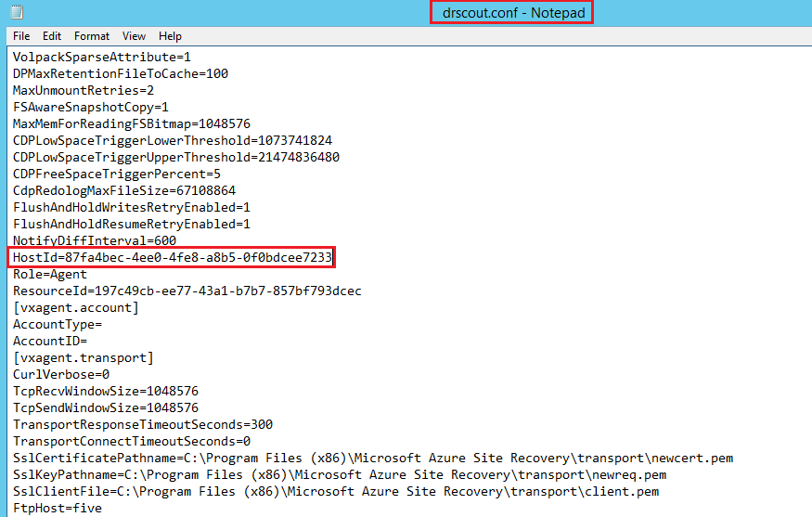Click the drscout.conf - Notepad window title

[x=510, y=13]
